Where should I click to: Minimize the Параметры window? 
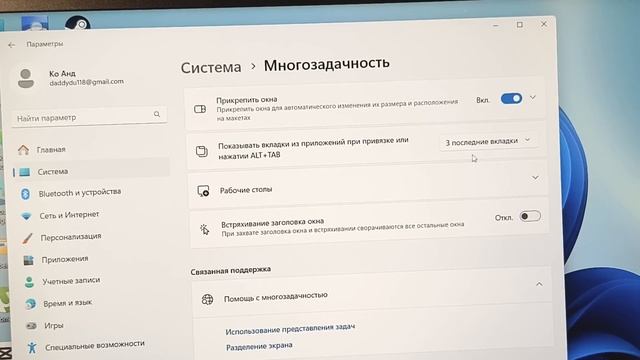496,25
